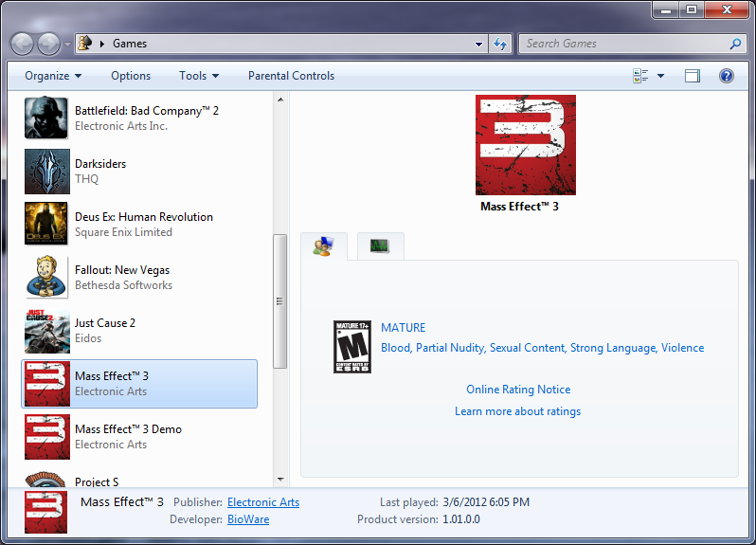Change the view with the view icon
Image resolution: width=756 pixels, height=545 pixels.
click(640, 76)
